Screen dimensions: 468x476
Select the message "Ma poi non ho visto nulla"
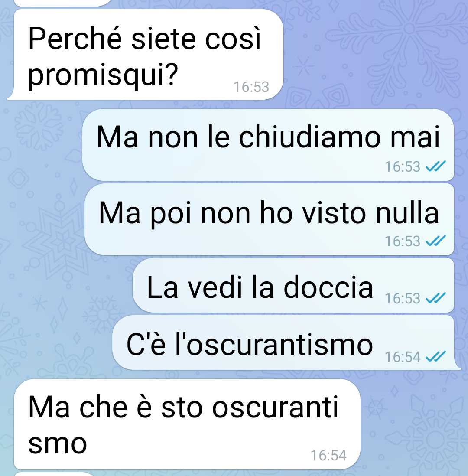(x=269, y=219)
